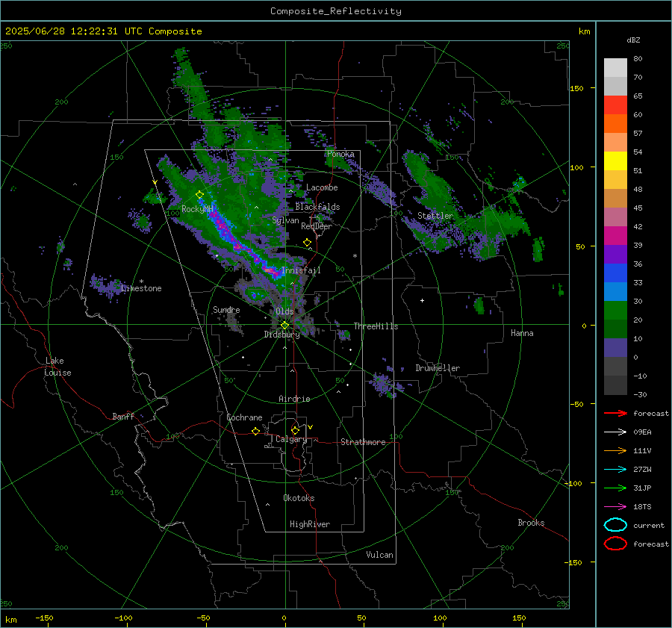Click the red forecast ellipse icon
Screen dimensions: 672x628
(615, 544)
